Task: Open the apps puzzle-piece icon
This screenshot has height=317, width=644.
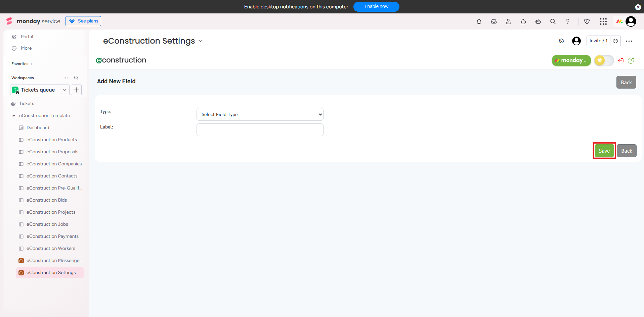Action: [523, 21]
